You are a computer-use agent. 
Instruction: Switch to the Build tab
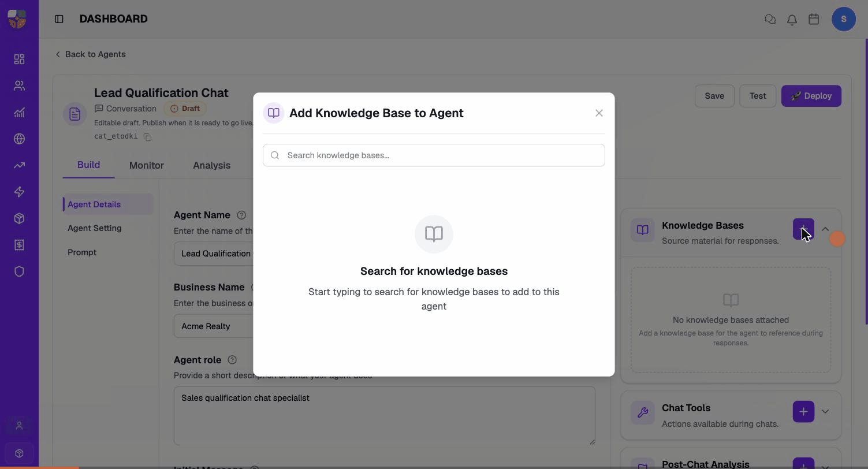coord(88,165)
